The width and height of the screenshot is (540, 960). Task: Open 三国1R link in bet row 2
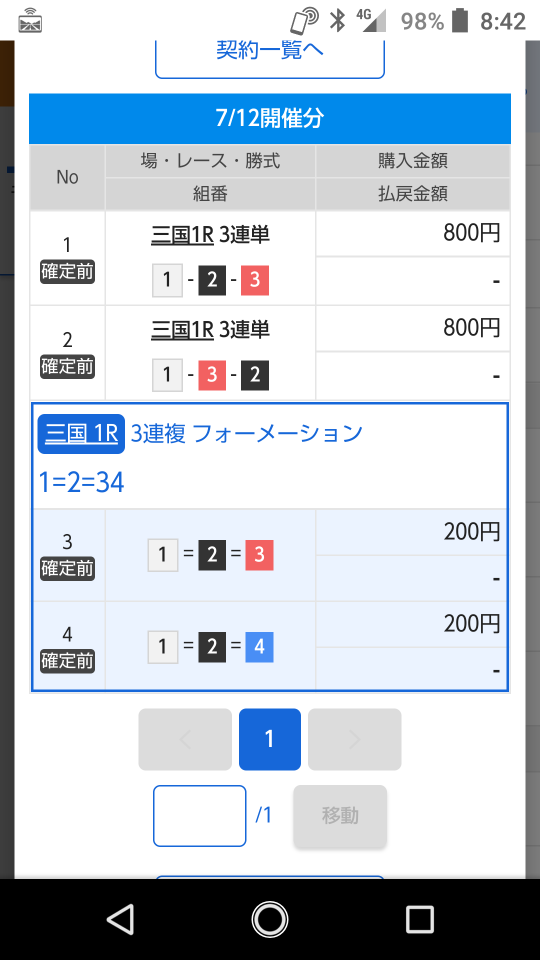click(182, 329)
